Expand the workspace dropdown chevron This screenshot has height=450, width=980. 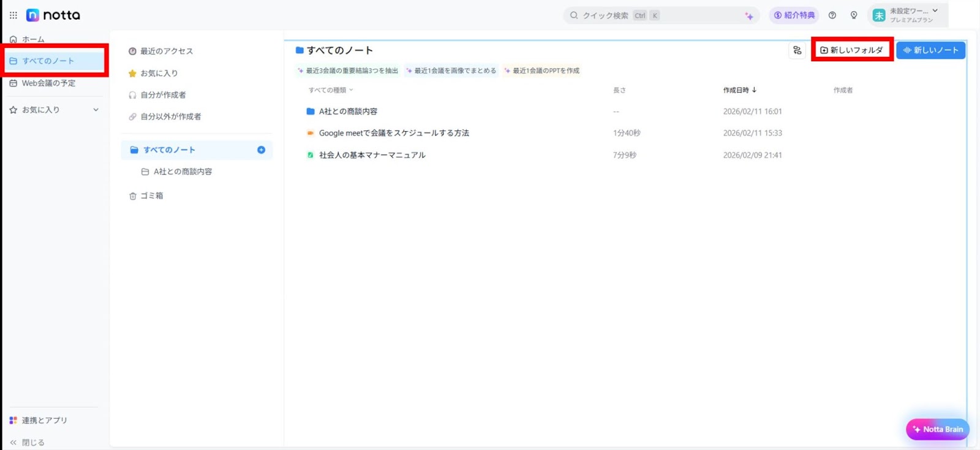pyautogui.click(x=935, y=11)
